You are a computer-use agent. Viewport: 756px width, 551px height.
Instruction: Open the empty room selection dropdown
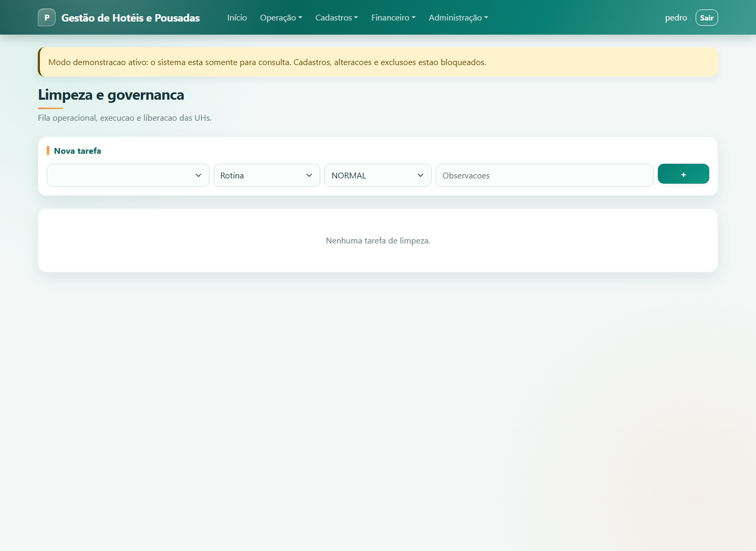128,175
